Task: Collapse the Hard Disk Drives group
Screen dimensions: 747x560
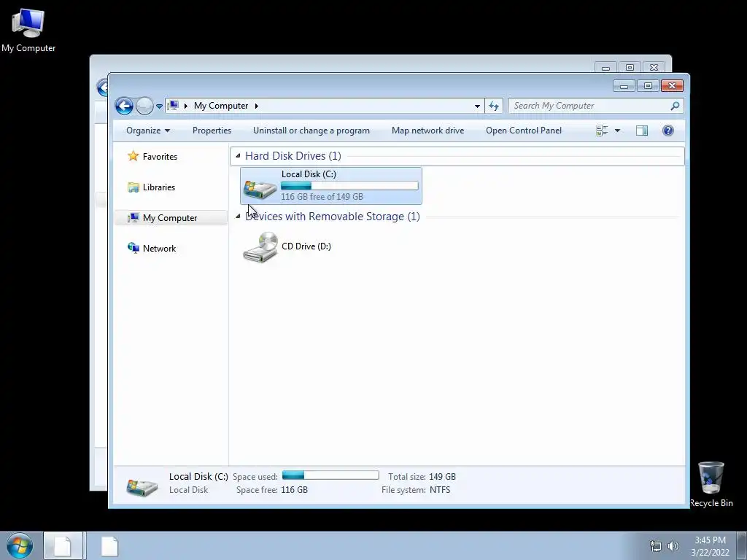Action: click(x=238, y=156)
